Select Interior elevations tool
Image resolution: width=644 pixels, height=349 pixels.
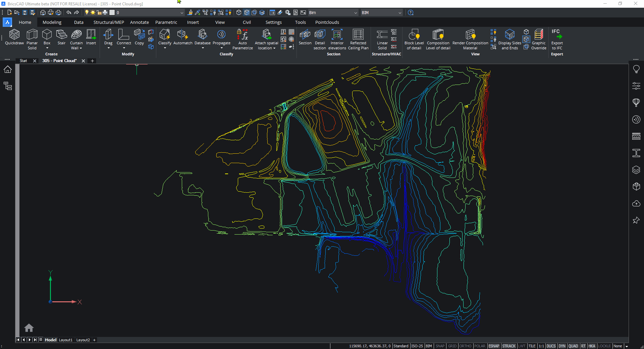pos(337,40)
